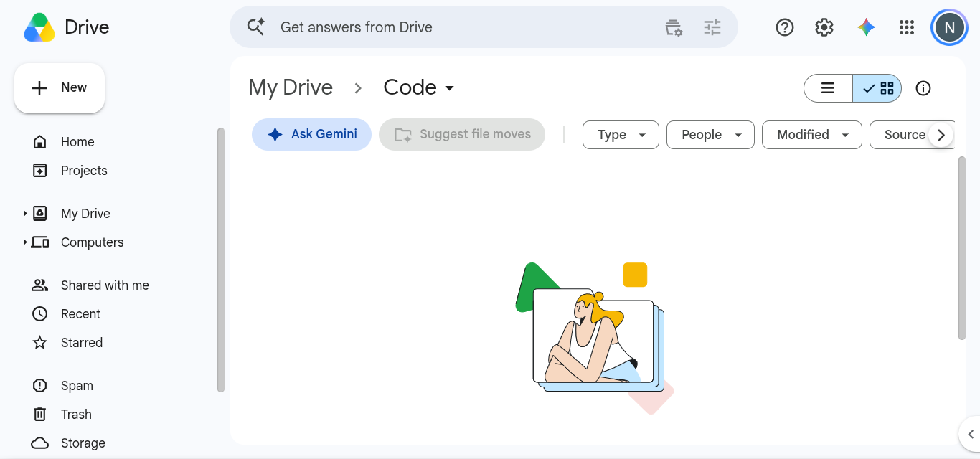This screenshot has height=459, width=980.
Task: Open the Type filter dropdown
Action: point(621,135)
